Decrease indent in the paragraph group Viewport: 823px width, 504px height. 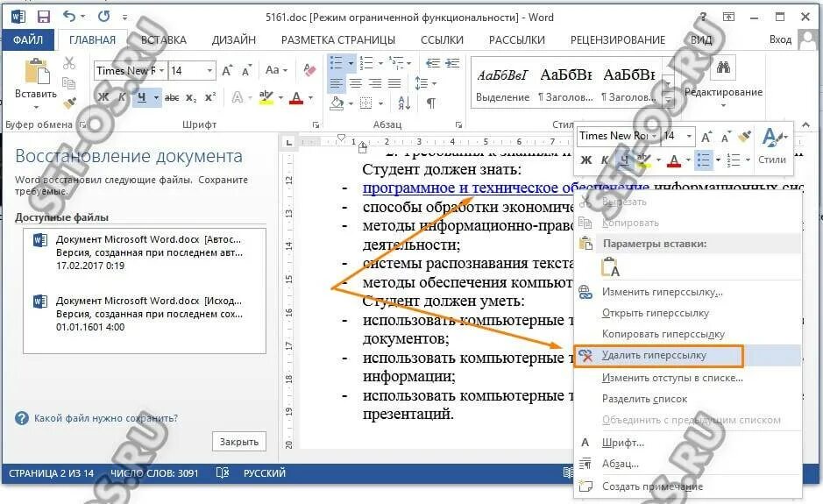(x=432, y=63)
